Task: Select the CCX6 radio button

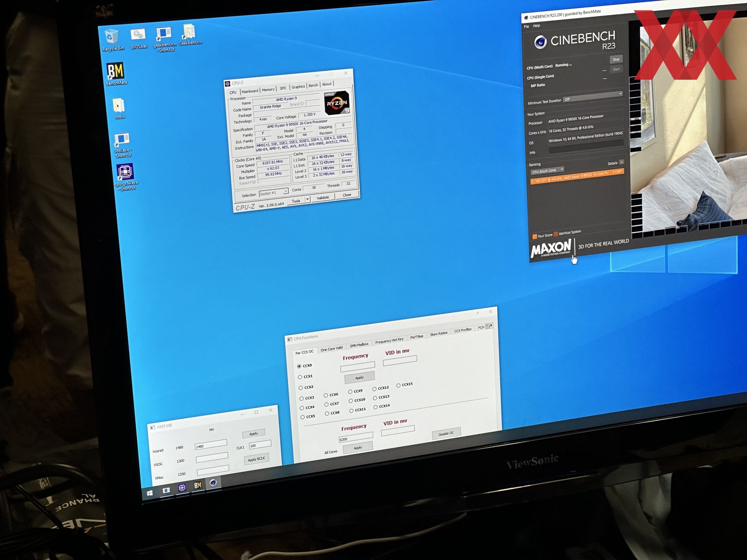Action: pyautogui.click(x=326, y=395)
